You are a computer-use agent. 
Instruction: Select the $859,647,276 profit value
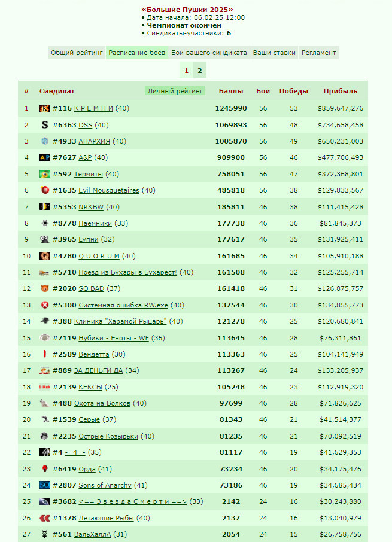pos(341,108)
